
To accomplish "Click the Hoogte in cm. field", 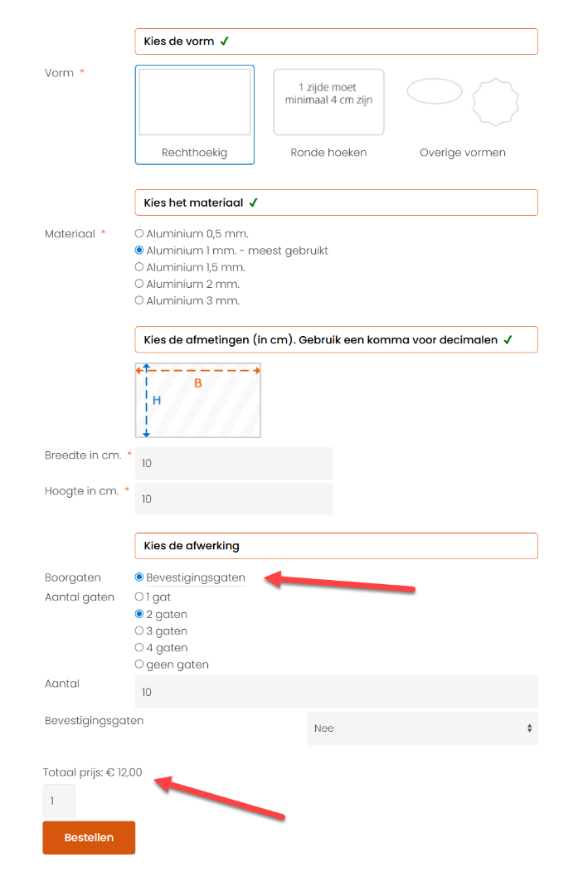I will (234, 499).
